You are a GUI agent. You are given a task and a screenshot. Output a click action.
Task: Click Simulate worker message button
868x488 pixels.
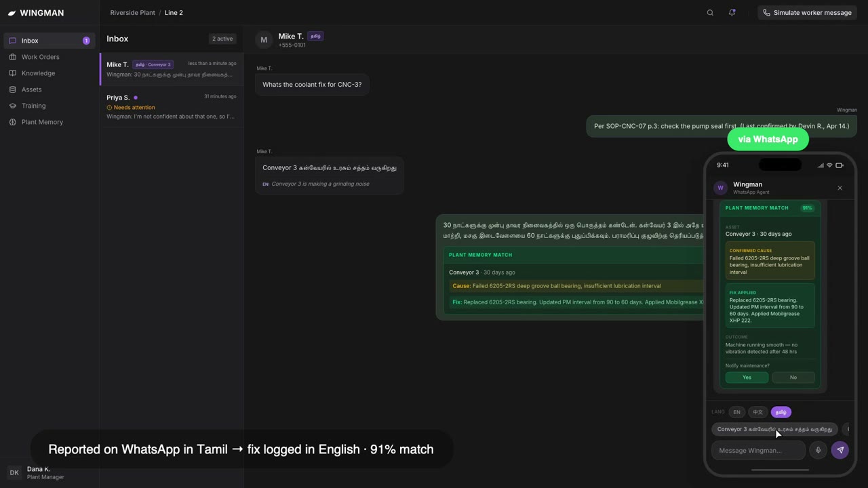(x=807, y=13)
